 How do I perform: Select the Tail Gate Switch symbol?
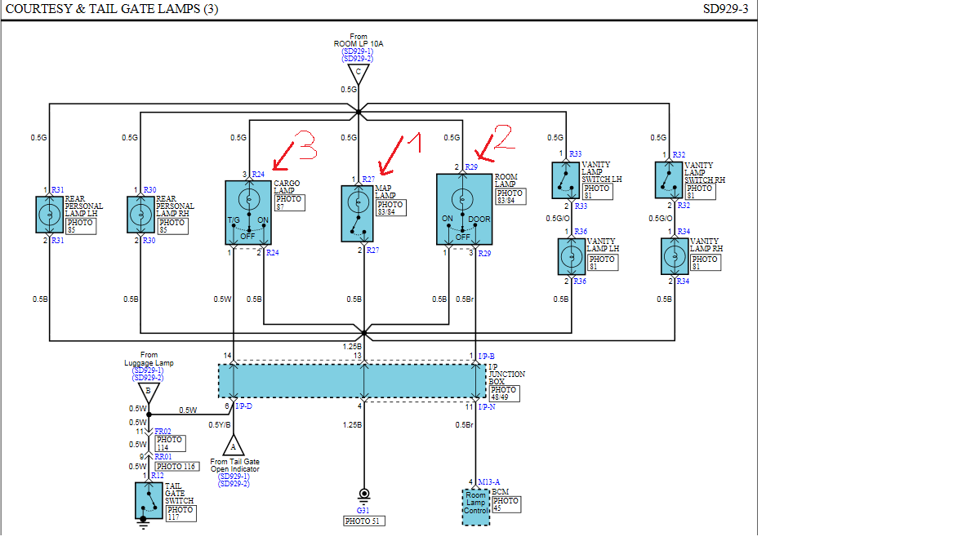point(149,500)
